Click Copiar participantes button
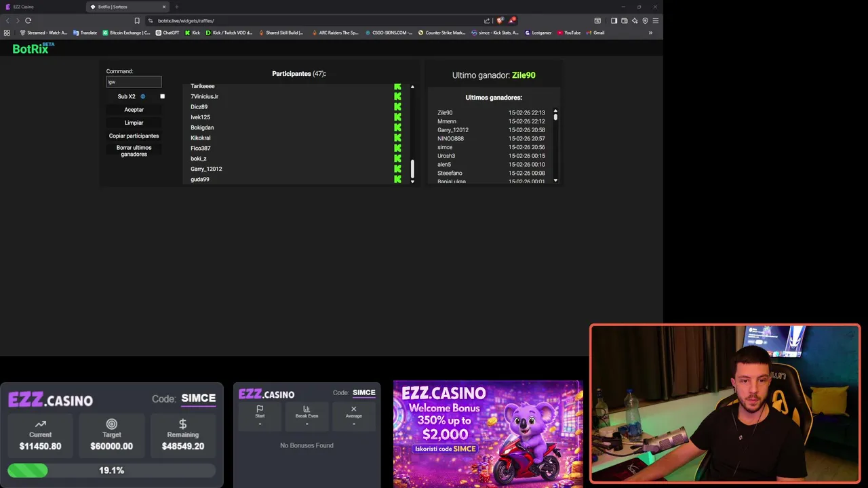This screenshot has width=868, height=488. pyautogui.click(x=134, y=136)
